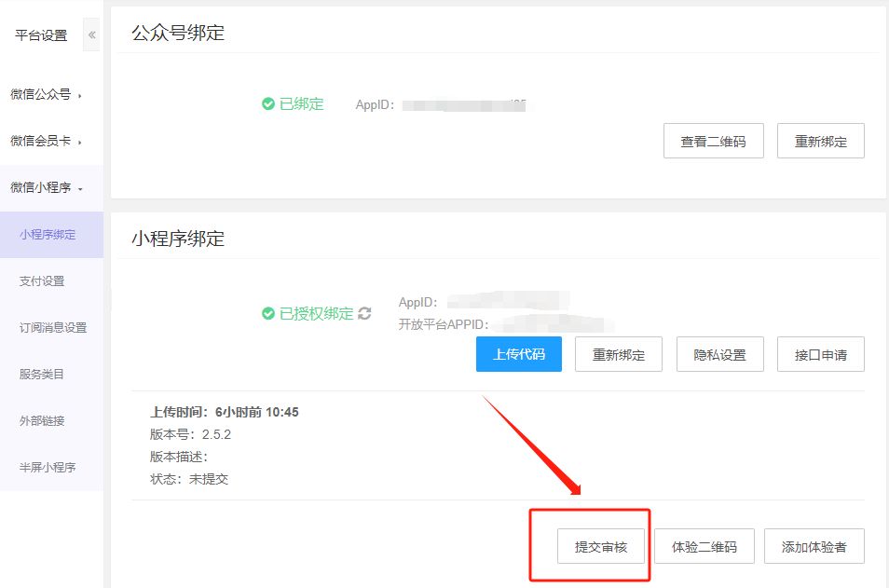Click the 查看二维码 button
This screenshot has height=588, width=889.
pos(713,142)
